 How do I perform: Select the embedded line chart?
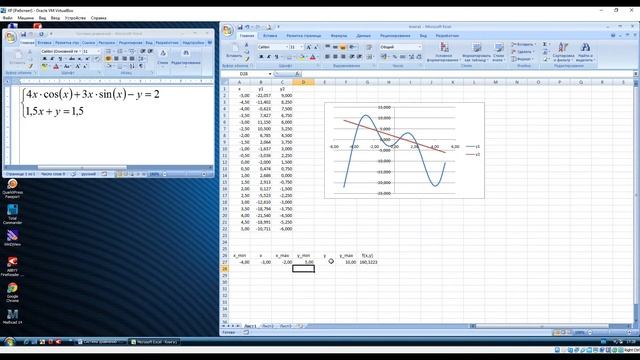tap(404, 151)
